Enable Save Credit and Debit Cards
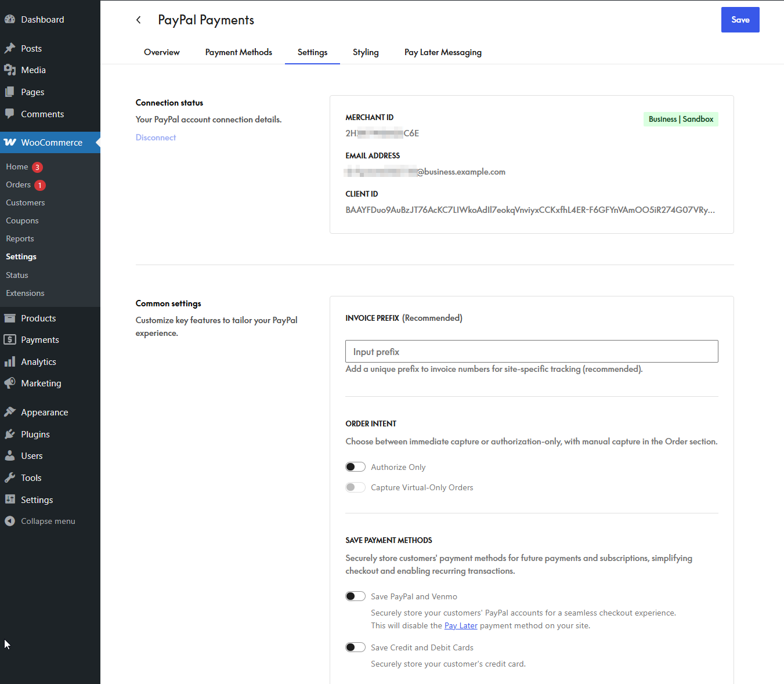Screen dimensions: 784x684 (355, 647)
